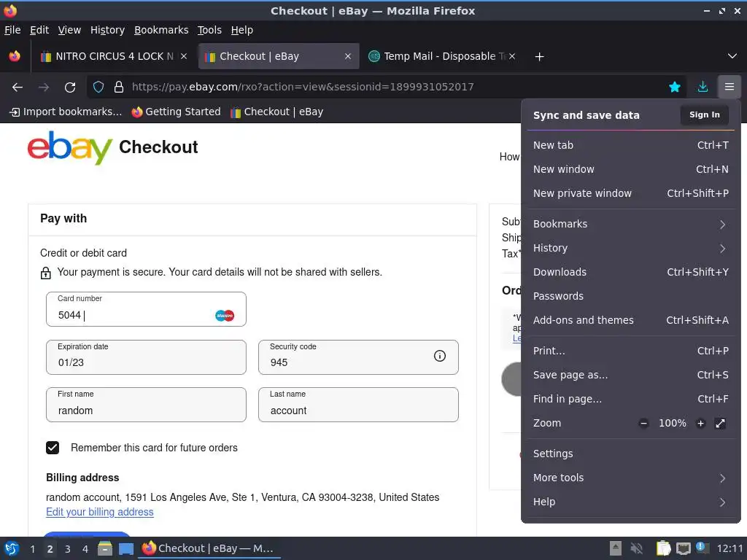Choose Print... from app menu
The width and height of the screenshot is (747, 560).
[630, 351]
